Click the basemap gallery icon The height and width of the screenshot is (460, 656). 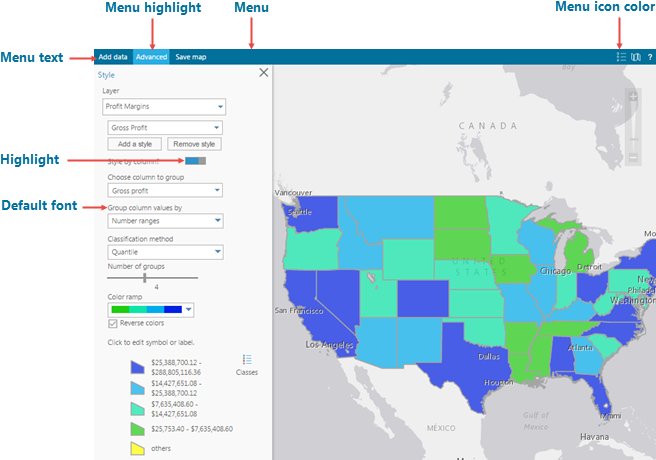tap(635, 57)
